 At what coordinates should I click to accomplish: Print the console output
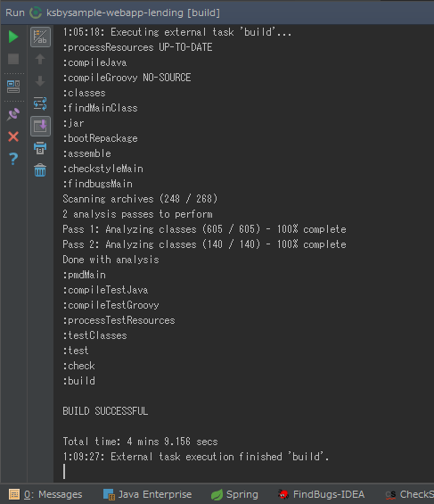click(40, 148)
